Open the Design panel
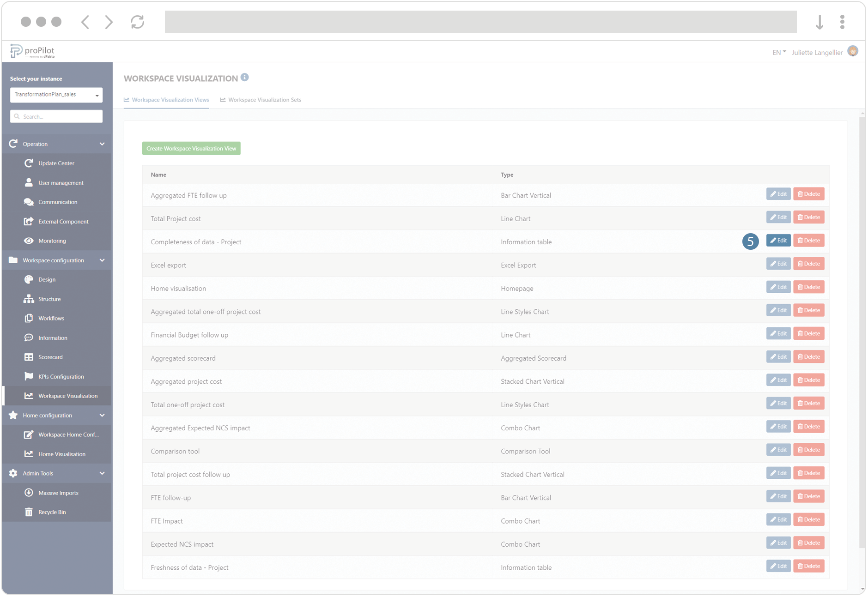The width and height of the screenshot is (868, 597). pyautogui.click(x=47, y=279)
